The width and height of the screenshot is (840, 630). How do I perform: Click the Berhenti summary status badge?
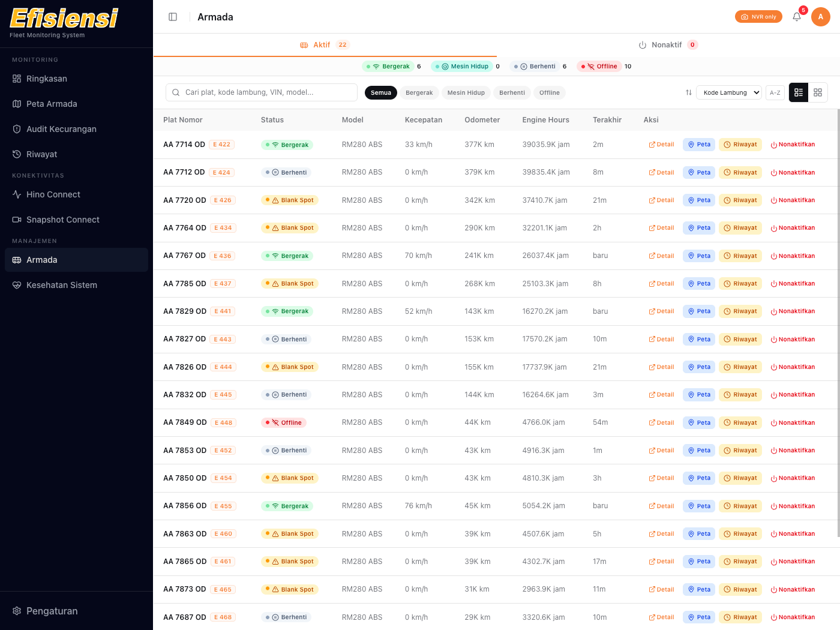535,67
